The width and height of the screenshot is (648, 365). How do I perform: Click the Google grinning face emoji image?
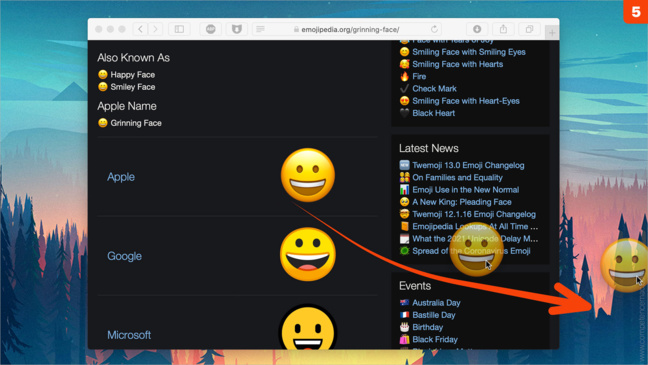[308, 254]
